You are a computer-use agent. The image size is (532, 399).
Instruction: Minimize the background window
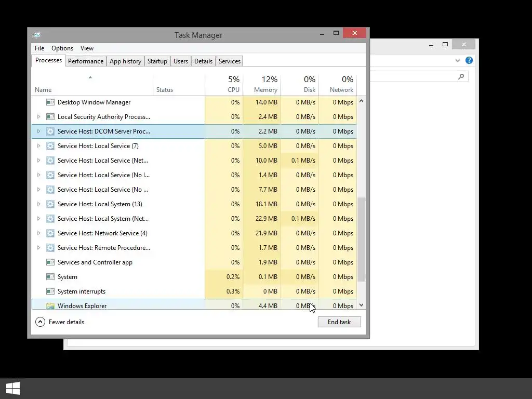pos(431,45)
